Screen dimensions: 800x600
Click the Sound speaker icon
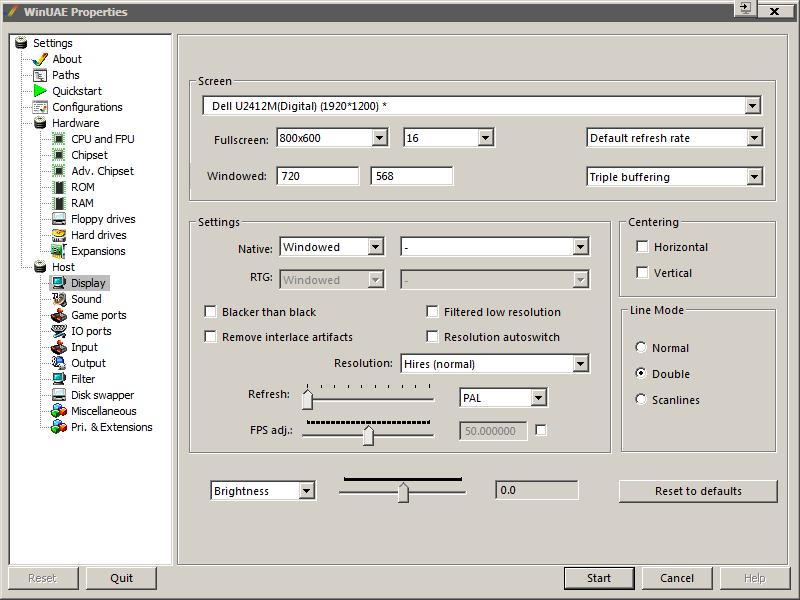pos(59,299)
